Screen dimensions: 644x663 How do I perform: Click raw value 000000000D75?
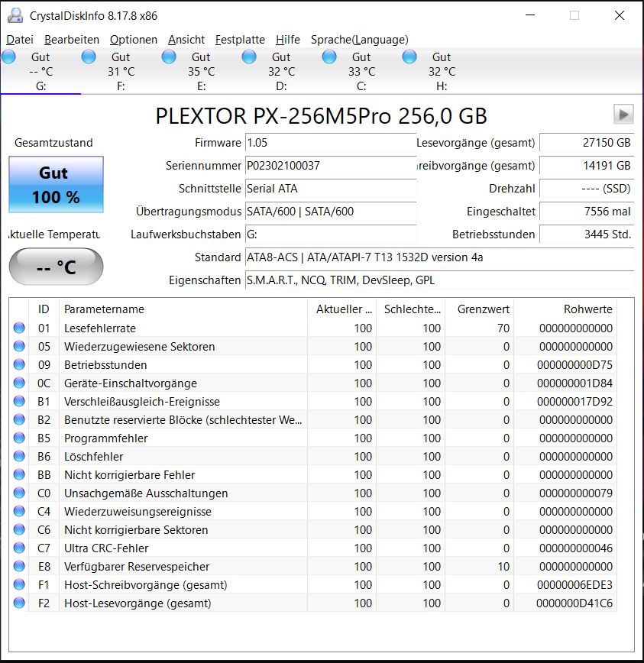point(574,364)
